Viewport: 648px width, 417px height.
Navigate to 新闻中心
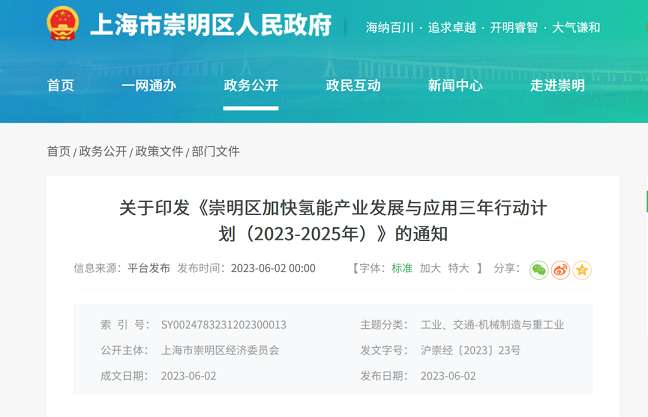pos(455,86)
